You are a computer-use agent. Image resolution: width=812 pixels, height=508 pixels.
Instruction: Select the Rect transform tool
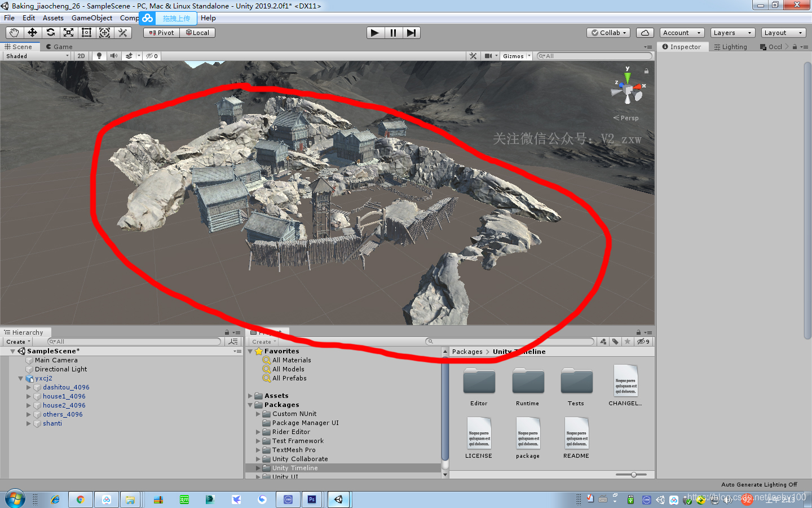(x=86, y=33)
